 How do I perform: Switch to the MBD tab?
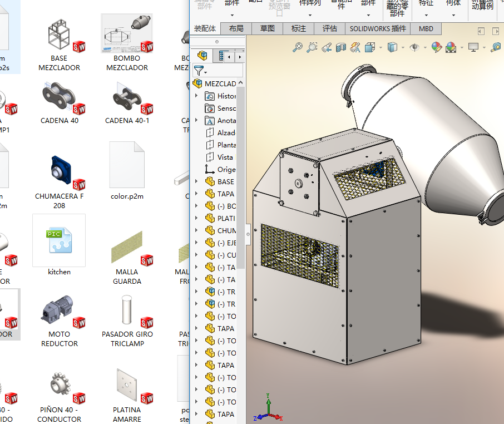[426, 28]
